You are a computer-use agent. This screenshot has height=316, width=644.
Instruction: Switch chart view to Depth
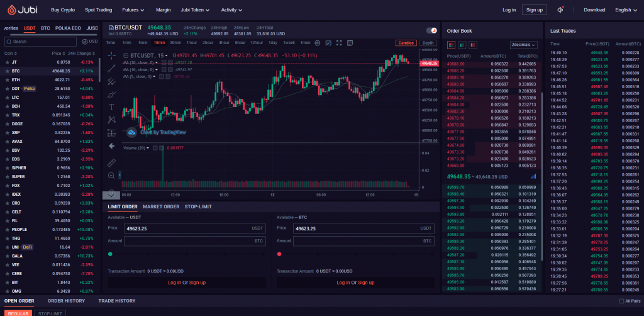click(428, 43)
